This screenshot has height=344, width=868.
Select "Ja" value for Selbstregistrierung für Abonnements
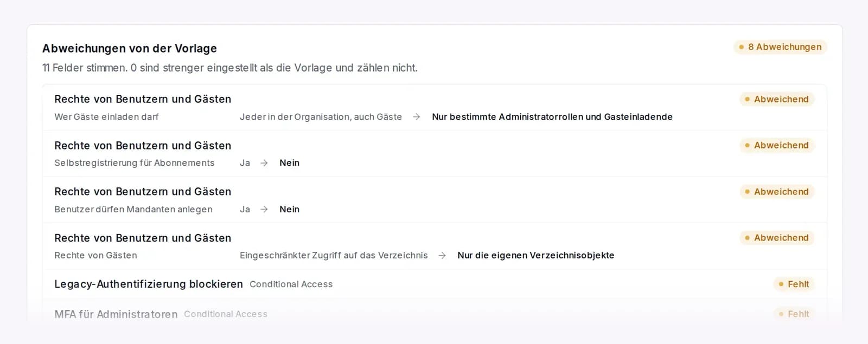[245, 163]
